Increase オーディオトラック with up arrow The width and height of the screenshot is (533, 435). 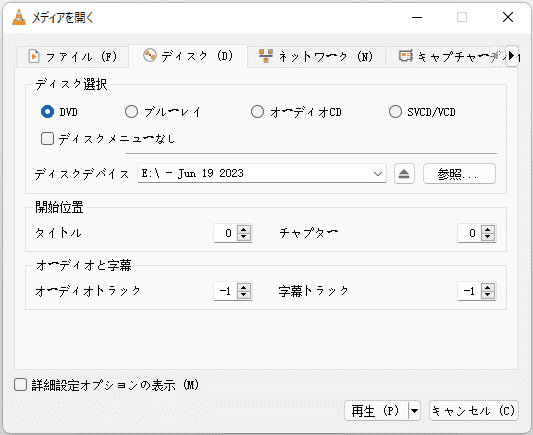click(x=244, y=287)
